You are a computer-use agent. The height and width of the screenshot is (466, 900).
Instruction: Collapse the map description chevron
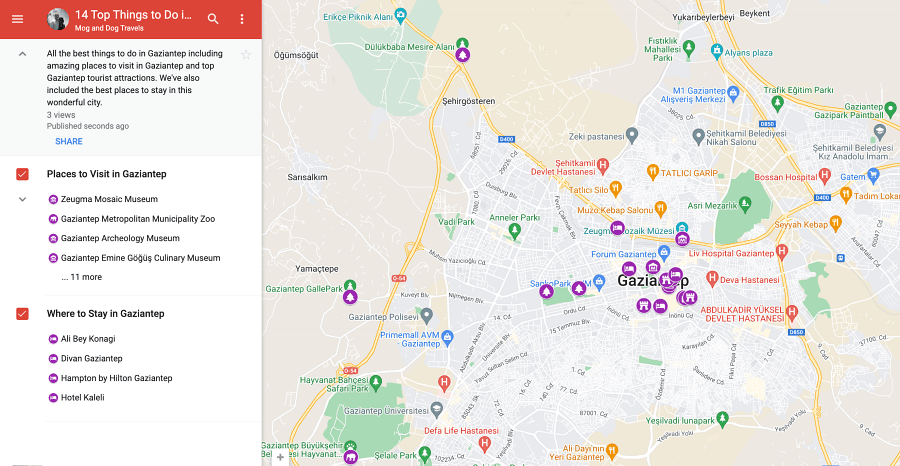[22, 54]
